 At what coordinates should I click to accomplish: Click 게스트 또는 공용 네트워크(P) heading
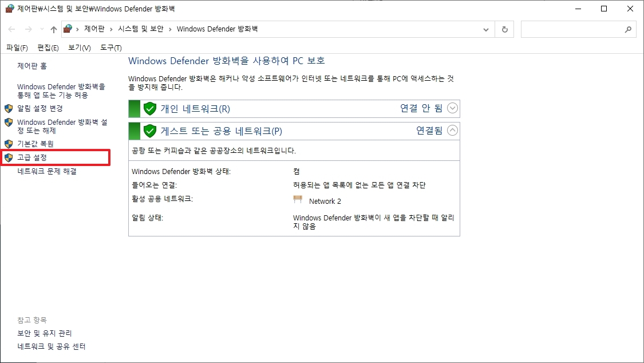(x=222, y=131)
